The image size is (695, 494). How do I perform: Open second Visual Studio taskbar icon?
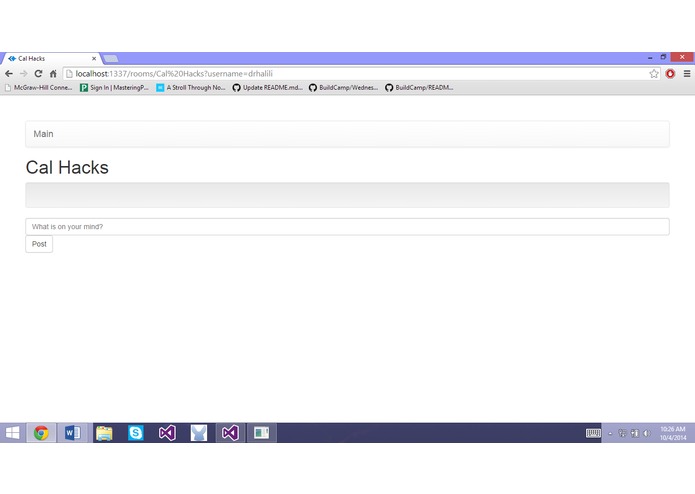[230, 433]
